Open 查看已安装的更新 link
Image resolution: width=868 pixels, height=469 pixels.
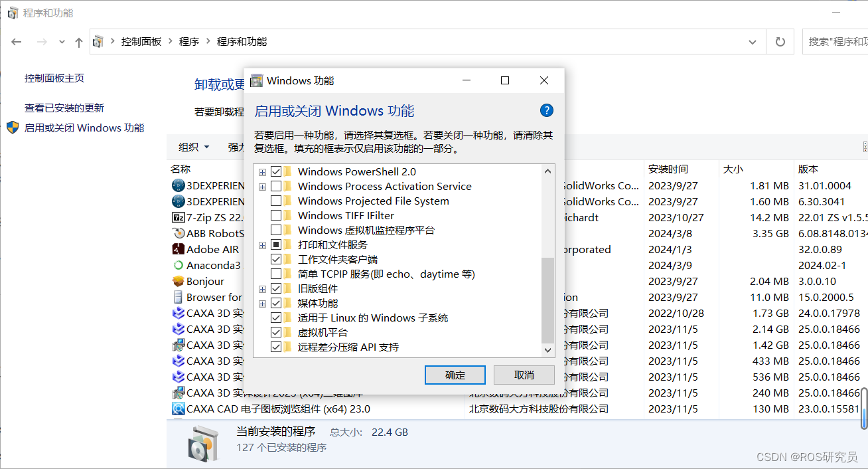[x=64, y=108]
